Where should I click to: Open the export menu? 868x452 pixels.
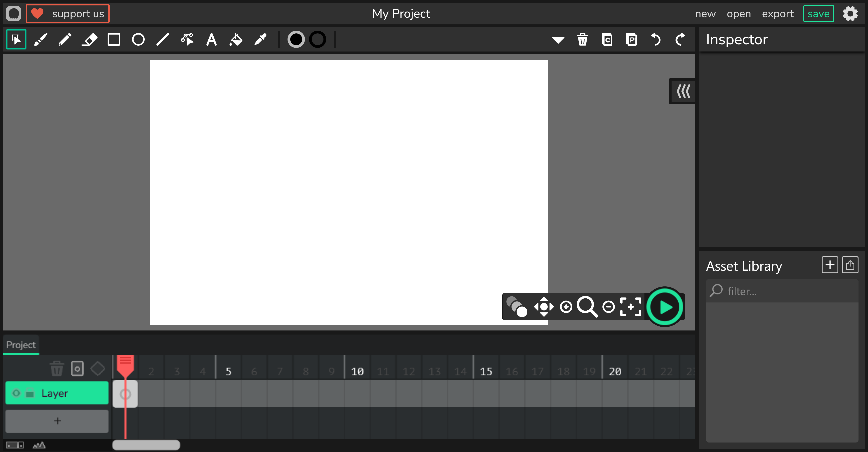point(778,14)
